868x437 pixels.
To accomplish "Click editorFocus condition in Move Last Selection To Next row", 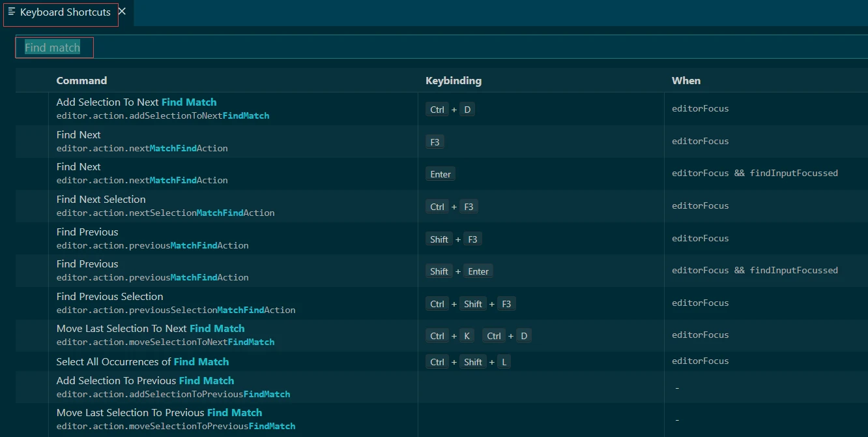I will (x=701, y=335).
